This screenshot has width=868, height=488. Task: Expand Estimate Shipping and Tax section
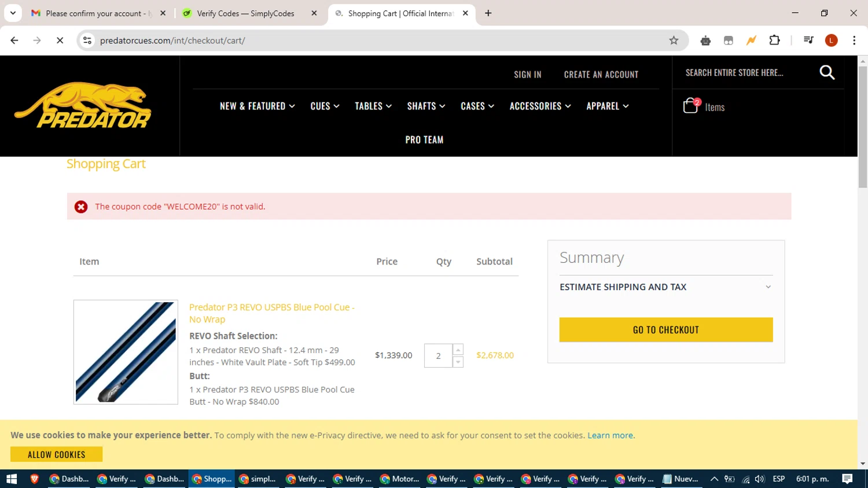pos(665,287)
